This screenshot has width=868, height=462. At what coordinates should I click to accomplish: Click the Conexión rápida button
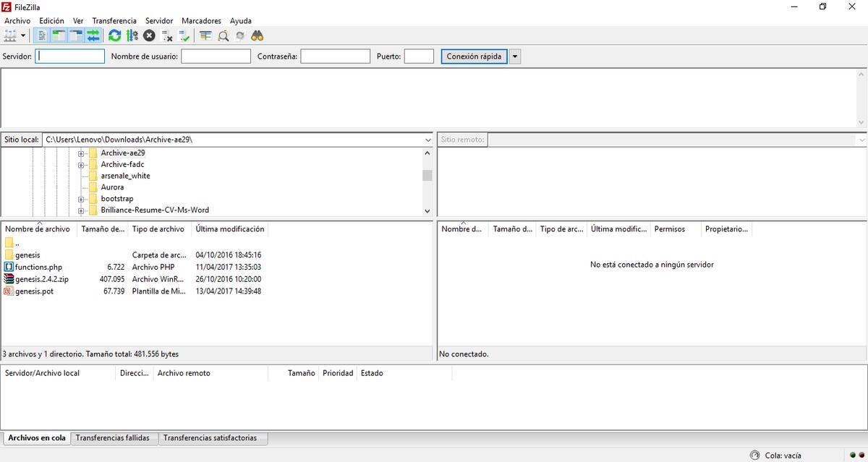474,56
